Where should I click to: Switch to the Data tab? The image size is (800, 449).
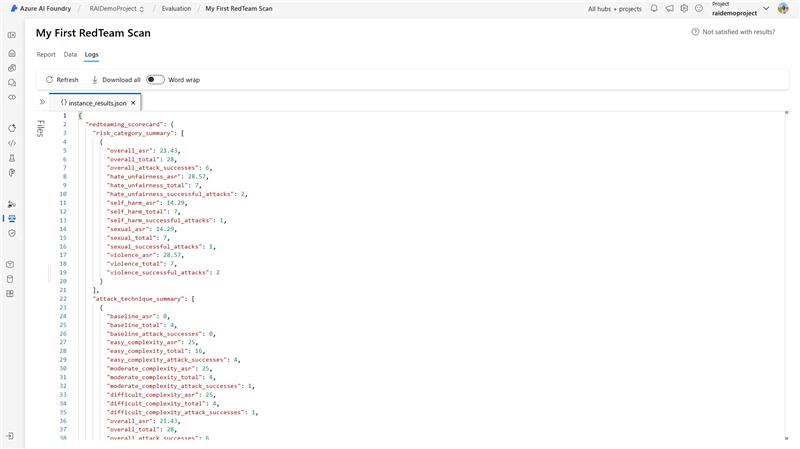[x=70, y=54]
